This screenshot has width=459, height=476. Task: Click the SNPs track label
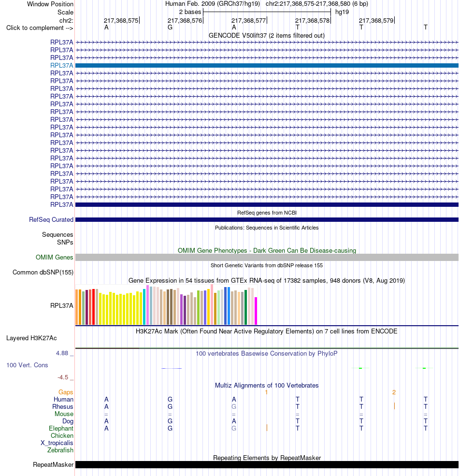click(x=65, y=242)
